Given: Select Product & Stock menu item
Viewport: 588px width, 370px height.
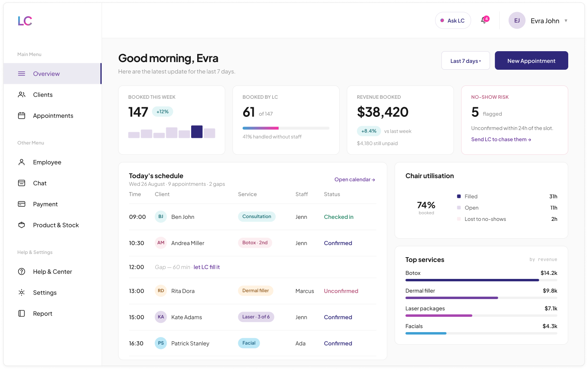Looking at the screenshot, I should coord(52,225).
